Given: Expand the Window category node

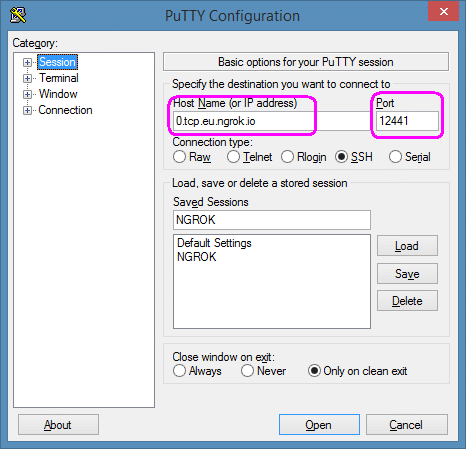Looking at the screenshot, I should coord(27,94).
